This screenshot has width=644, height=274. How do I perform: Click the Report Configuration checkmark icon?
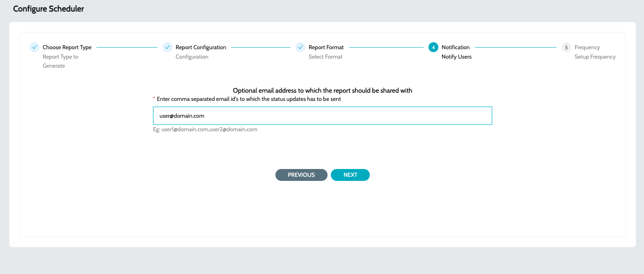(x=167, y=47)
